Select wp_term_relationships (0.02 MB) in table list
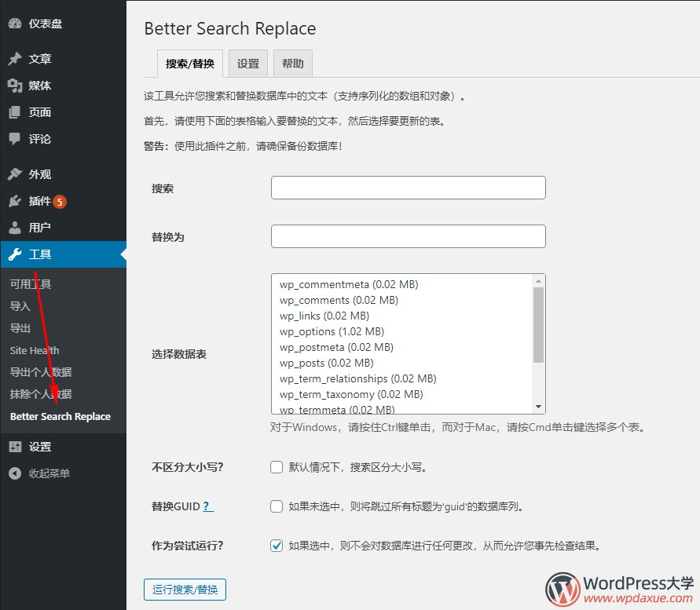This screenshot has width=700, height=610. coord(358,378)
